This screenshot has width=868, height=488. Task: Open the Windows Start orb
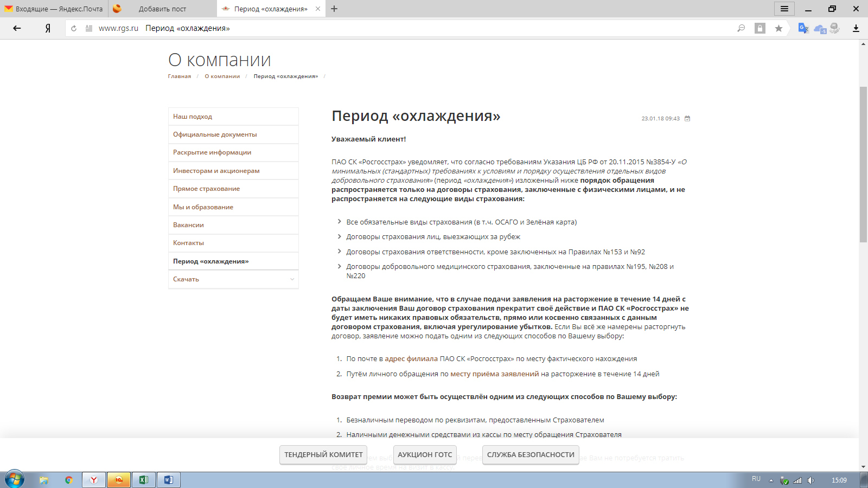[15, 480]
